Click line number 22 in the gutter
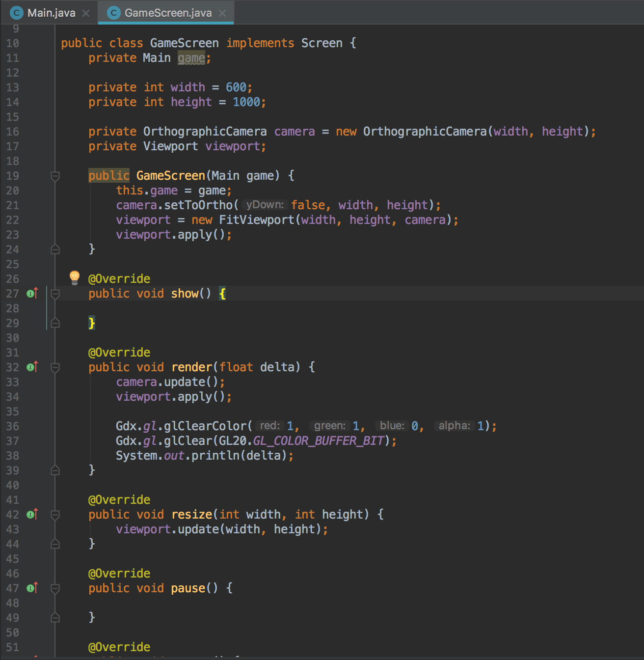 pyautogui.click(x=12, y=220)
